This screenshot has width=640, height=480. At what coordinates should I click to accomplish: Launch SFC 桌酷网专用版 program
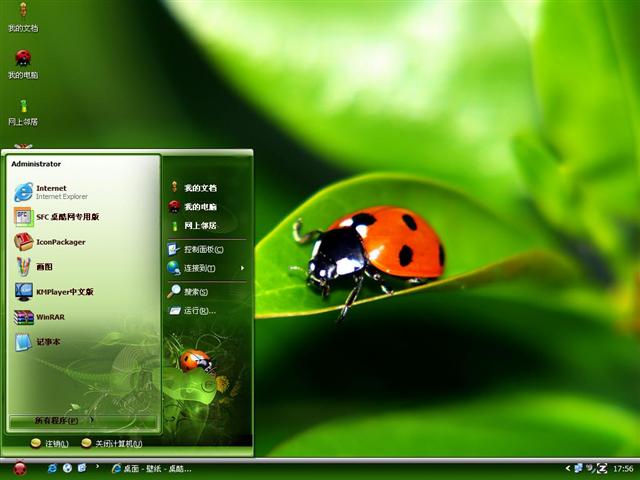click(x=84, y=217)
